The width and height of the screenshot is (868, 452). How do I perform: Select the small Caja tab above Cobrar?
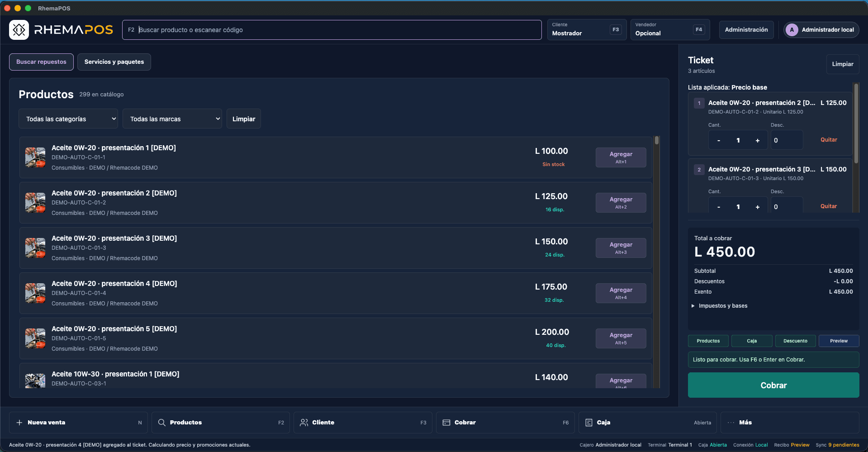(752, 341)
